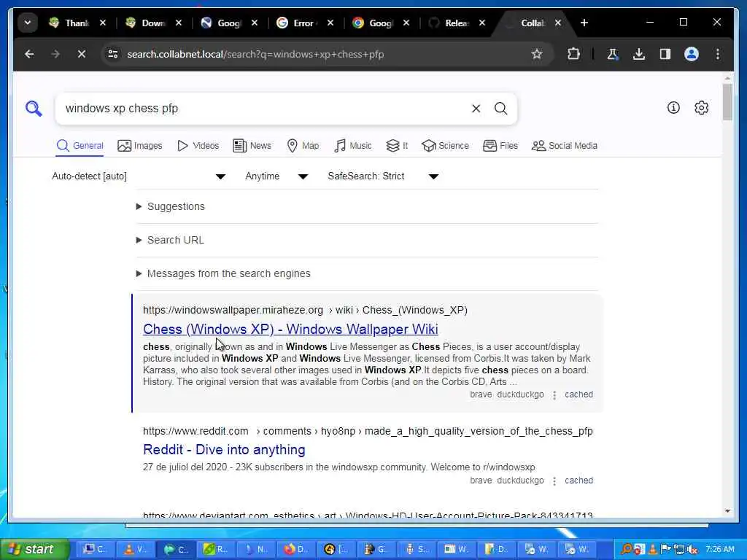Click the www.reddit.com result URL
Image resolution: width=747 pixels, height=560 pixels.
[368, 431]
